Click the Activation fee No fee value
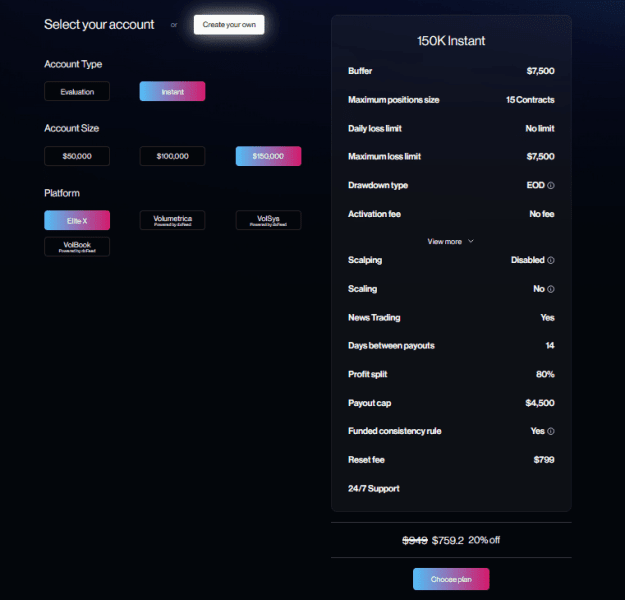The height and width of the screenshot is (600, 625). pyautogui.click(x=542, y=214)
